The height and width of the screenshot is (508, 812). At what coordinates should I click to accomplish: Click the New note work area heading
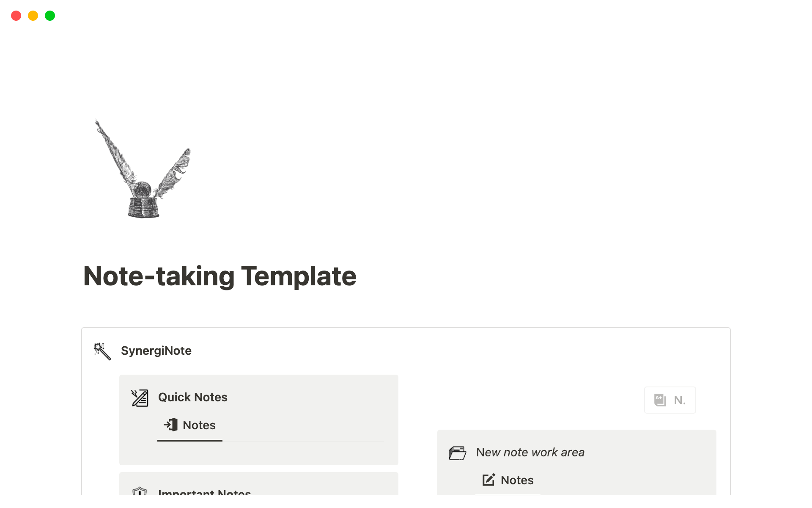tap(530, 452)
